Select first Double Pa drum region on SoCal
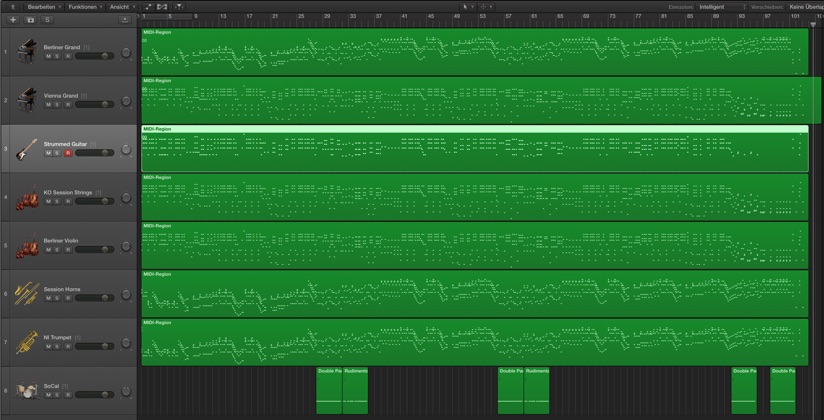Viewport: 824px width, 420px height. click(x=329, y=392)
